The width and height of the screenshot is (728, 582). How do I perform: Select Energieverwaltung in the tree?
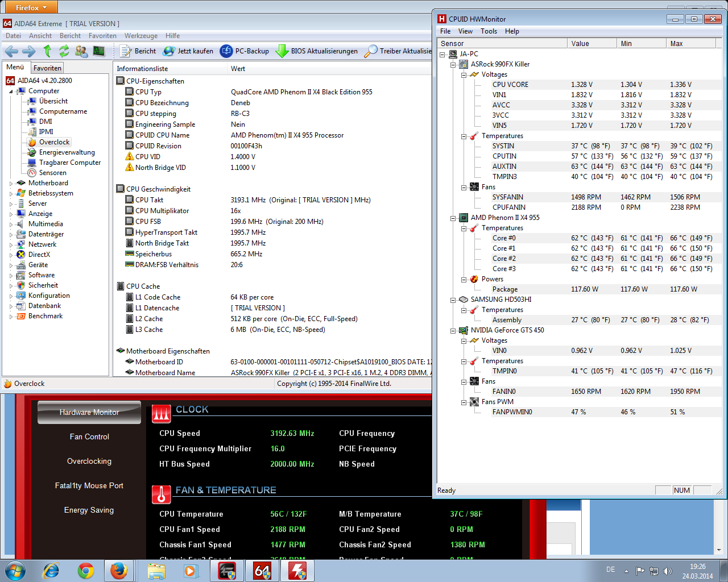coord(67,152)
